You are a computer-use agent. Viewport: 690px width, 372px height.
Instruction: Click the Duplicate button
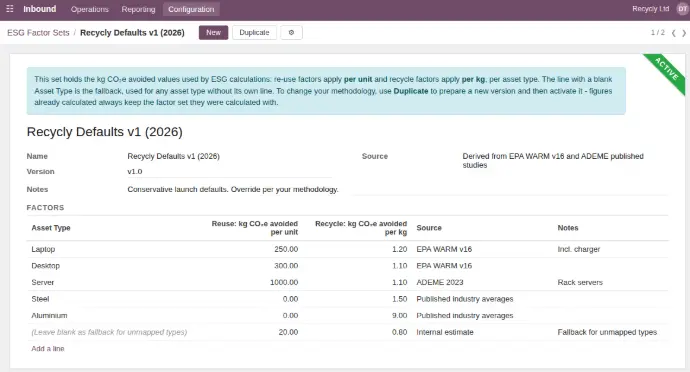tap(254, 33)
